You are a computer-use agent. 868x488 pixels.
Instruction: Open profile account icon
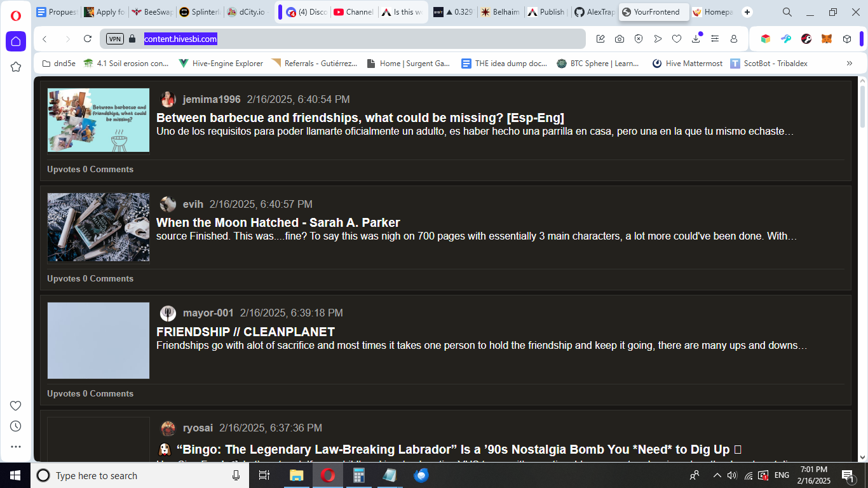click(x=734, y=39)
